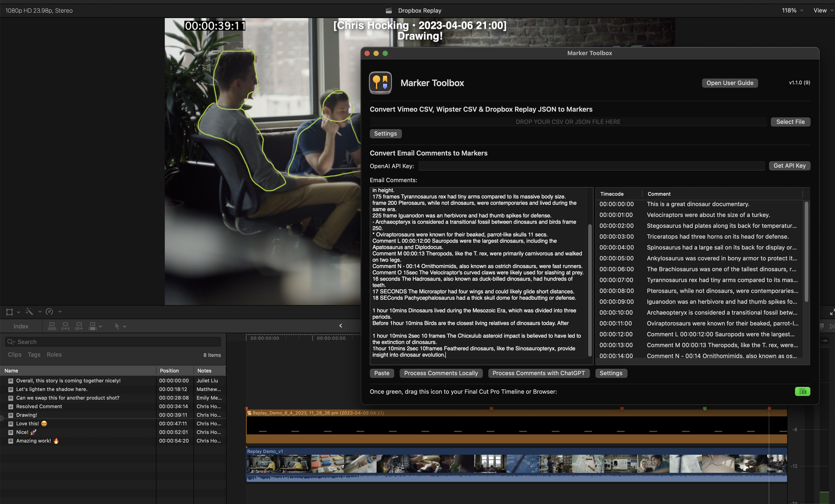This screenshot has height=504, width=835.
Task: Select the Dropbox Replay title bar menu
Action: 417,10
